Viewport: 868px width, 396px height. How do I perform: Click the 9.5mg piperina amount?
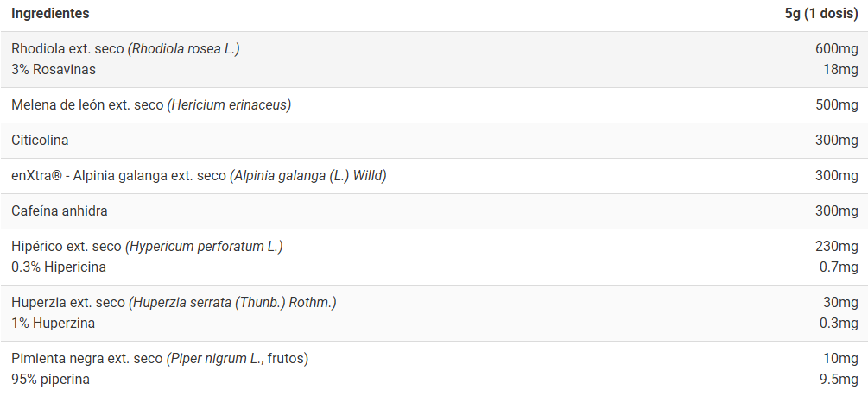(838, 379)
